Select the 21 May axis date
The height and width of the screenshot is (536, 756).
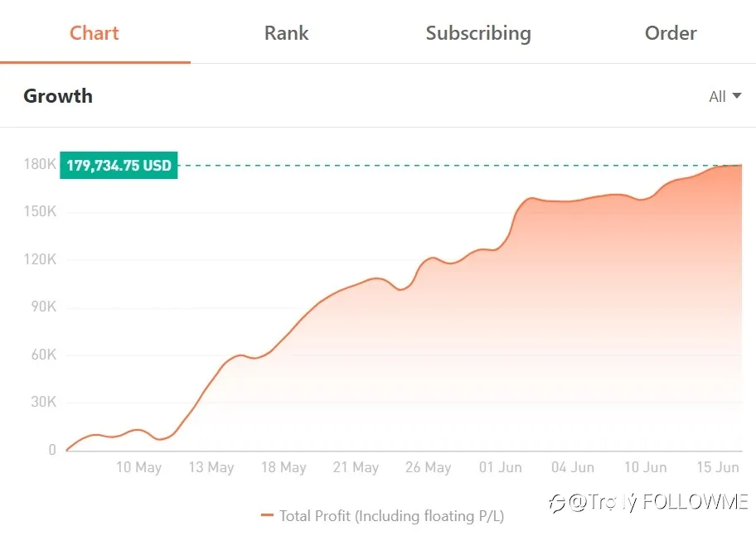click(356, 467)
